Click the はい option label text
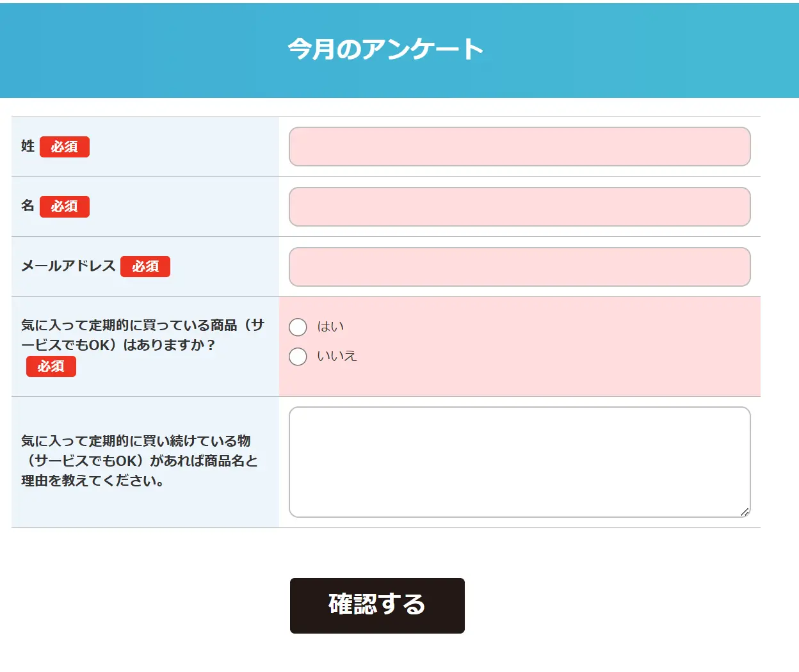 coord(330,327)
